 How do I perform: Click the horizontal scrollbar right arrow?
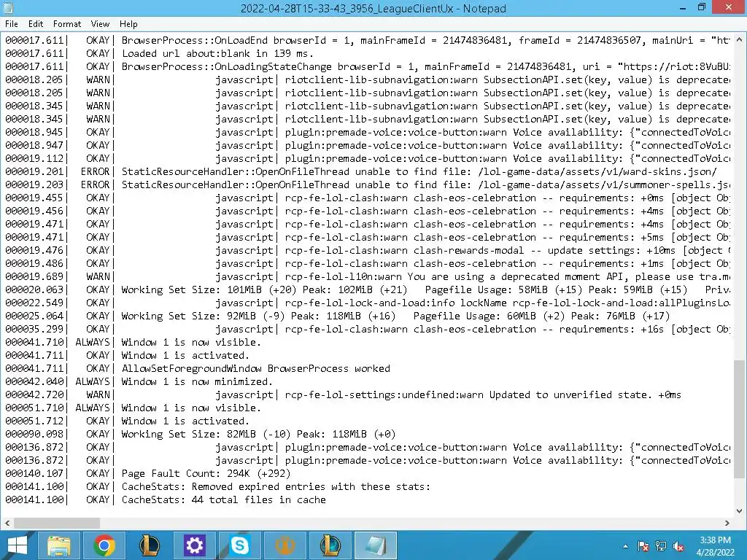pos(727,523)
